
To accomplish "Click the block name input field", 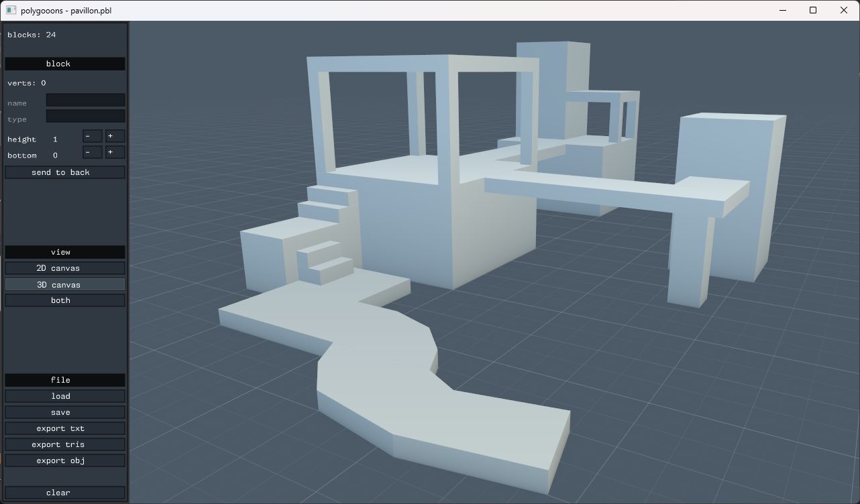I will (85, 100).
